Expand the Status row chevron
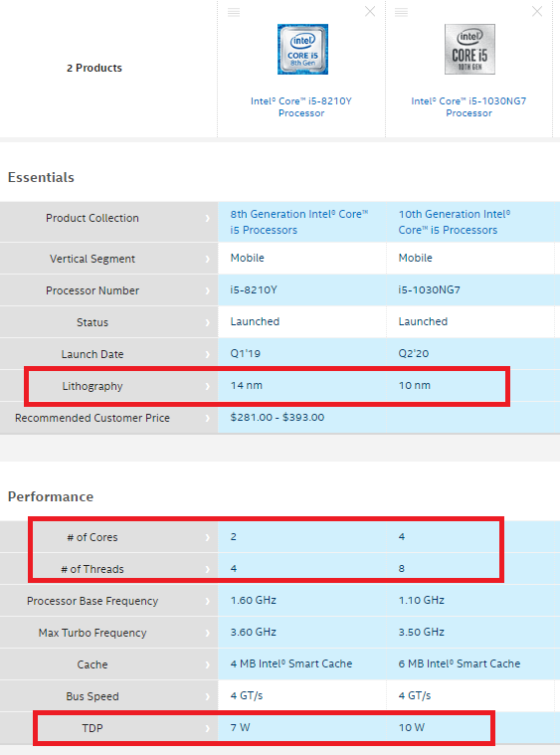This screenshot has height=755, width=560. pyautogui.click(x=208, y=322)
